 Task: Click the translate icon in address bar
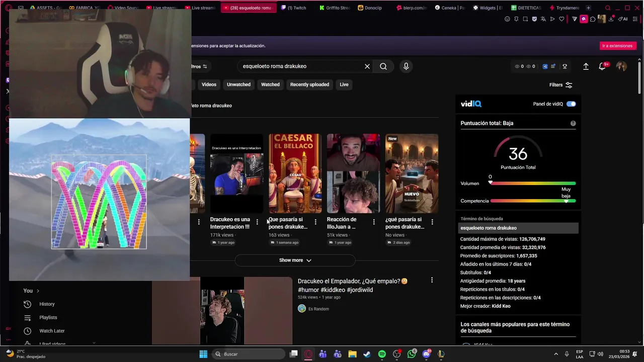click(x=543, y=19)
